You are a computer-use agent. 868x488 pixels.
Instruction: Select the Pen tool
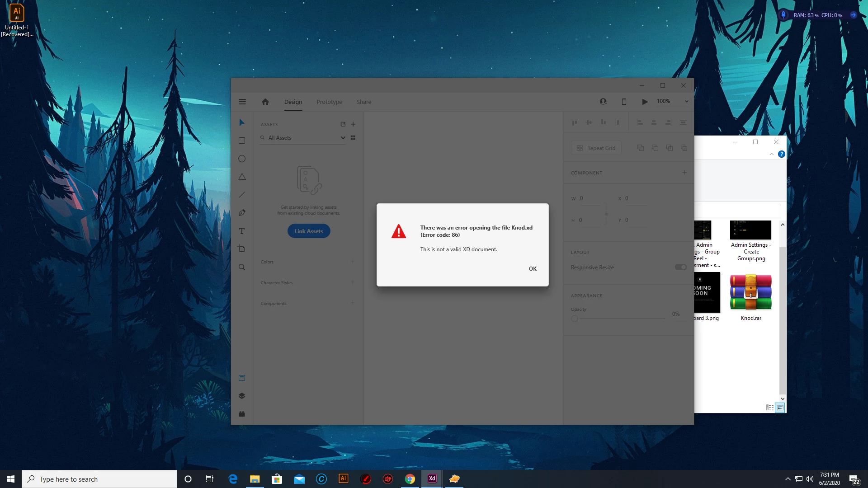coord(242,213)
